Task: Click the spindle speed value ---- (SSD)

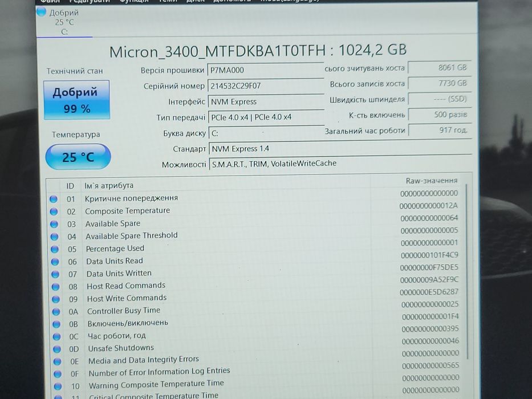Action: [x=440, y=99]
